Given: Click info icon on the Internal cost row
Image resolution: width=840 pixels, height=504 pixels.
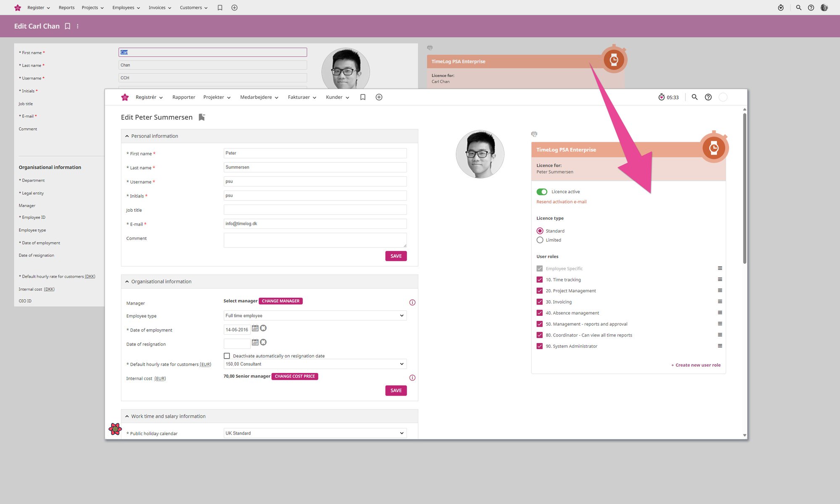Looking at the screenshot, I should [412, 378].
